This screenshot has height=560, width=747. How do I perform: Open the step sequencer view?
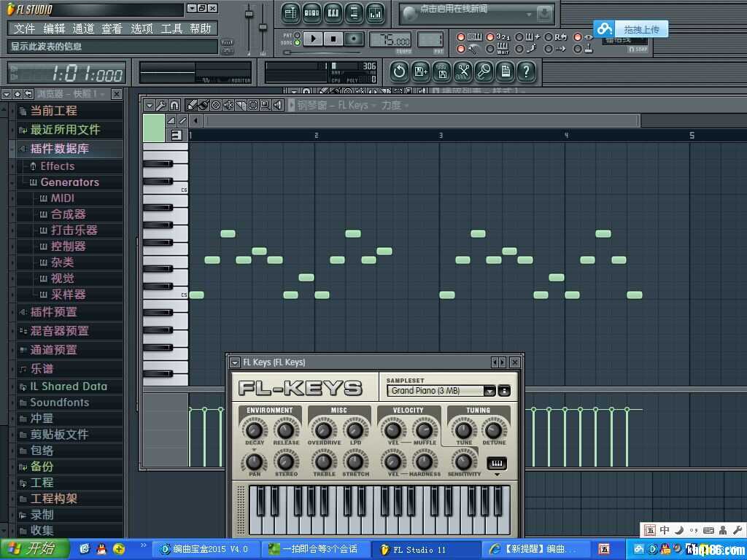312,12
